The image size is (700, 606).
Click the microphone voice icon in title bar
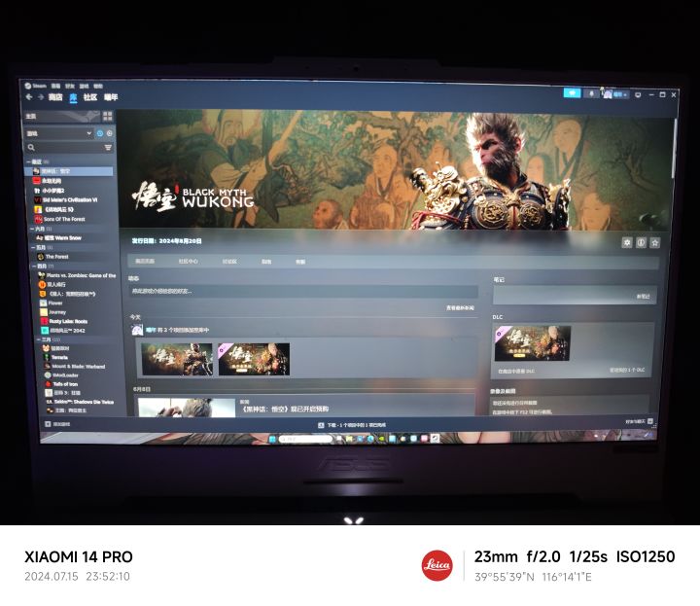pyautogui.click(x=591, y=93)
